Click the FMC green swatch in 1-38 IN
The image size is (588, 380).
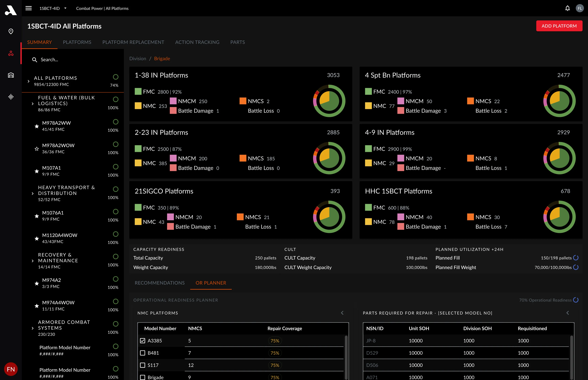[138, 92]
